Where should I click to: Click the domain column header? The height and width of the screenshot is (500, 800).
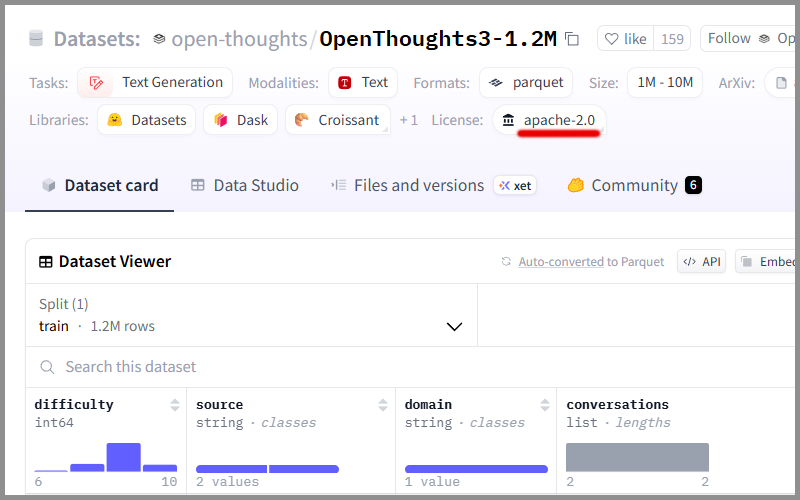point(428,405)
